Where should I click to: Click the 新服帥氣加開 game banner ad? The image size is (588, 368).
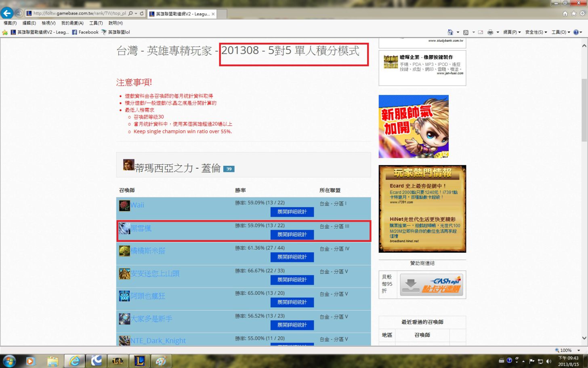(x=414, y=127)
